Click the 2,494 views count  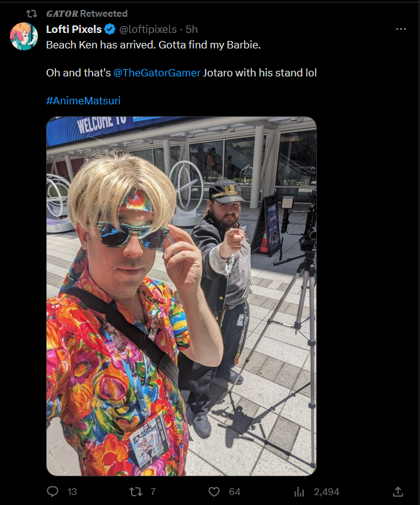(x=327, y=492)
